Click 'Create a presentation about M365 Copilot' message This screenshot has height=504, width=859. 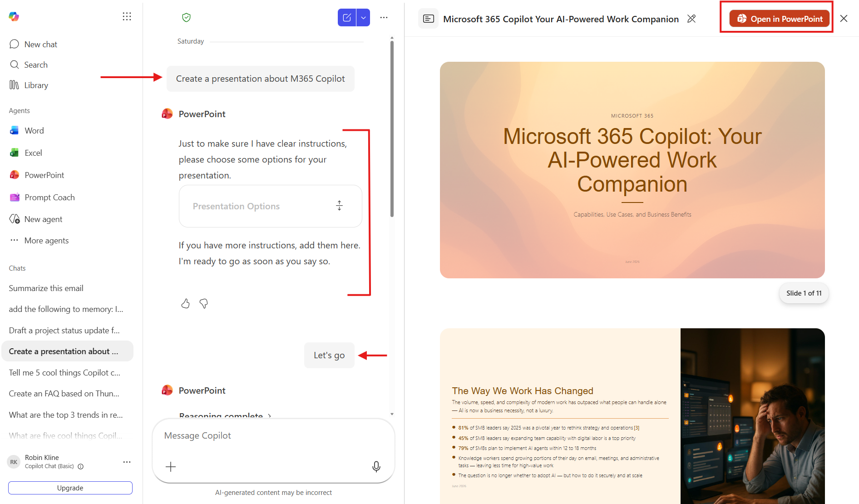tap(261, 79)
